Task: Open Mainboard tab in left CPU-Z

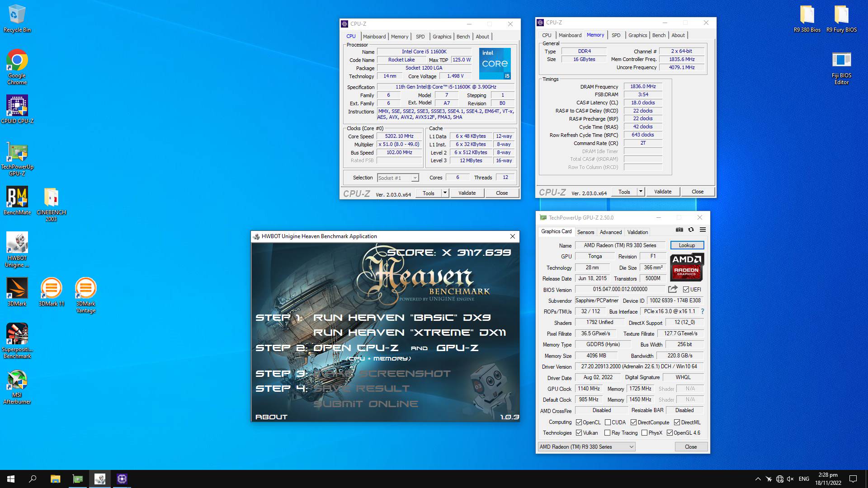Action: (374, 37)
